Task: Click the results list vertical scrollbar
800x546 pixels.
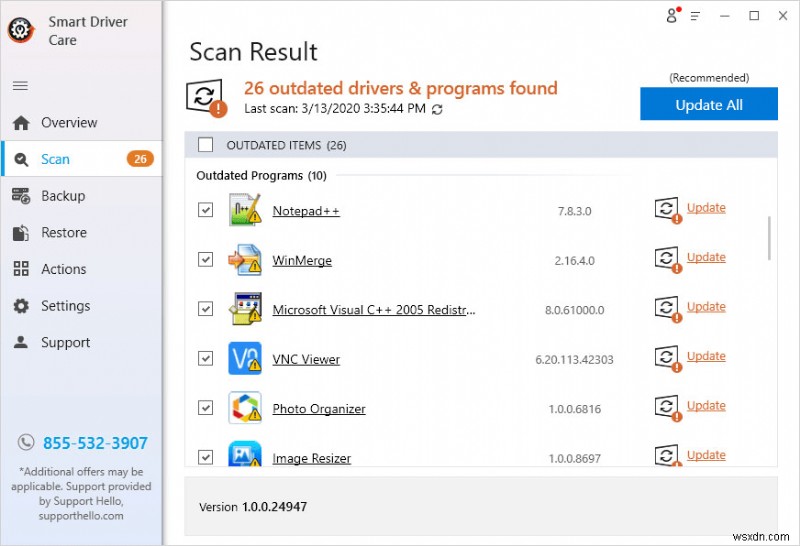Action: (769, 238)
